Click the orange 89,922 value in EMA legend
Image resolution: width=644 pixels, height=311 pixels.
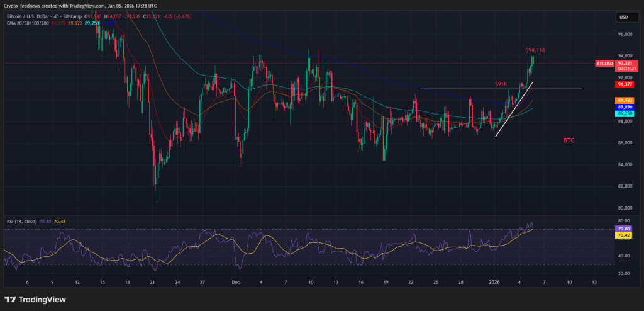(x=75, y=23)
